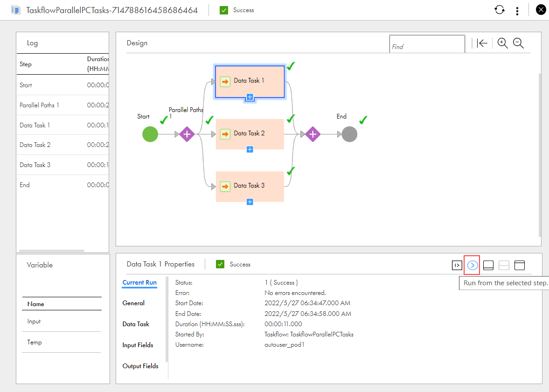Select the Parallel Paths 1 log row
Viewport: 549px width, 392px height.
tap(63, 105)
